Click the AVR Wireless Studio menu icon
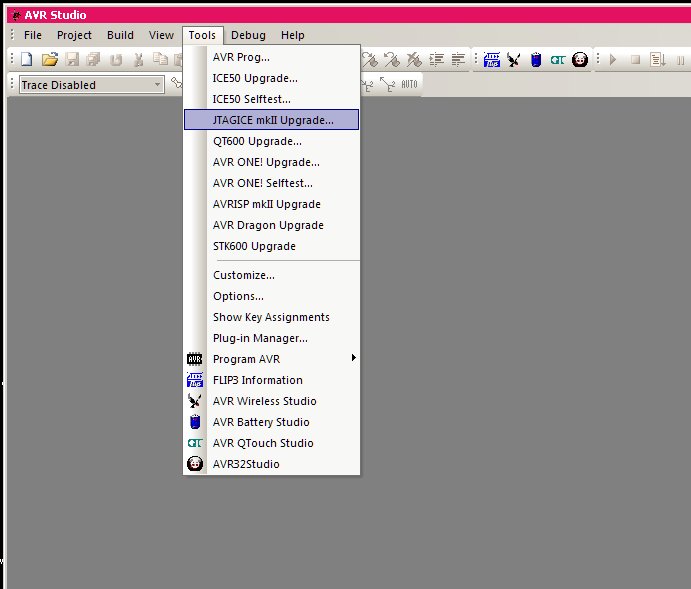Viewport: 691px width, 589px height. click(194, 401)
